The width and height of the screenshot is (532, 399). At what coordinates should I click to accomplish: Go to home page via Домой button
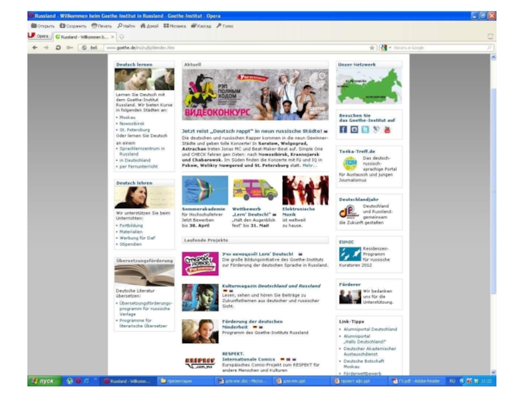(x=149, y=26)
